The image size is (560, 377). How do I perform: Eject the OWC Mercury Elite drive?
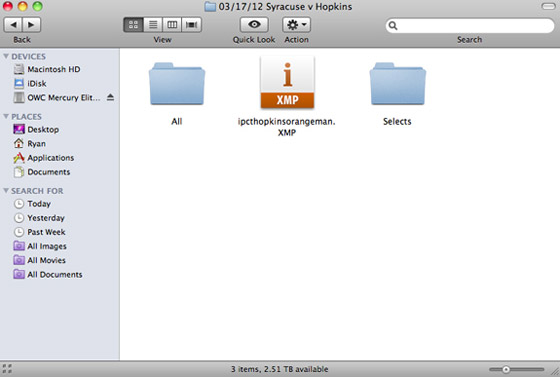tap(110, 97)
